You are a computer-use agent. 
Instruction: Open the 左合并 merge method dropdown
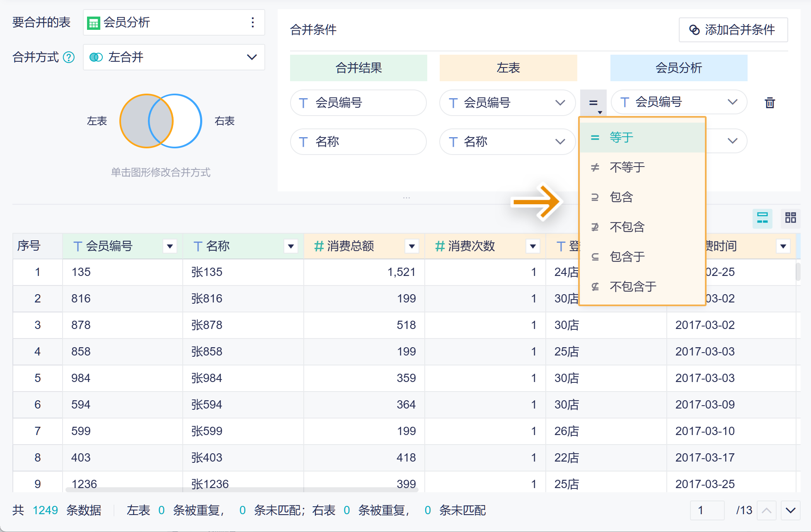click(x=174, y=57)
